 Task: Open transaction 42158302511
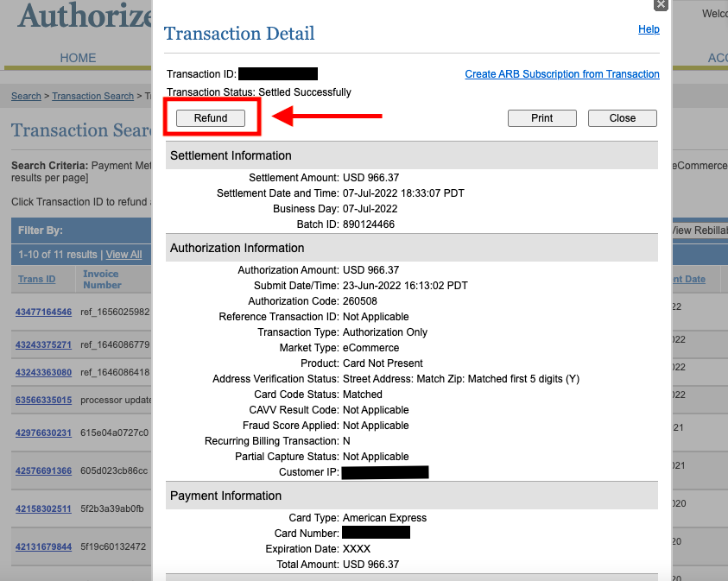[43, 508]
